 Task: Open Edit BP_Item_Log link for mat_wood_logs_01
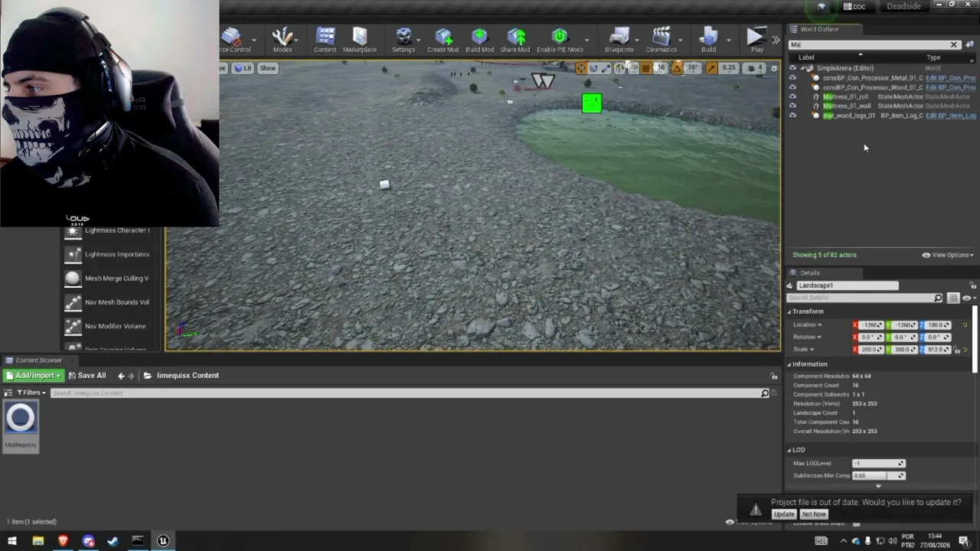(x=951, y=116)
